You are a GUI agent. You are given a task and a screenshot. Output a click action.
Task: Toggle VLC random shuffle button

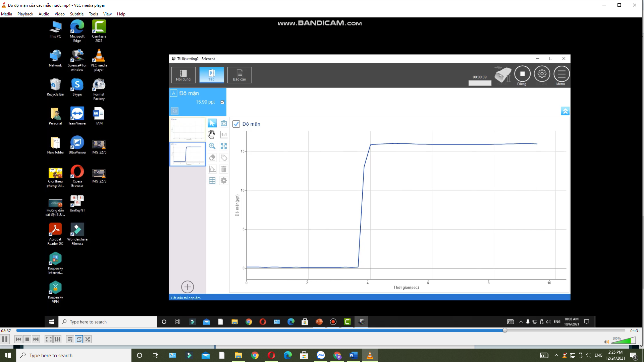[x=88, y=339]
